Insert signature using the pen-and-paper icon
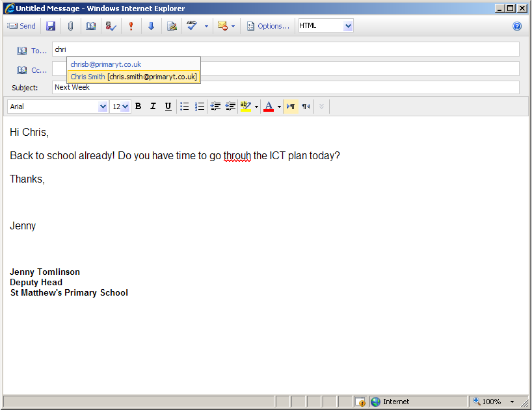The image size is (532, 410). click(x=172, y=26)
